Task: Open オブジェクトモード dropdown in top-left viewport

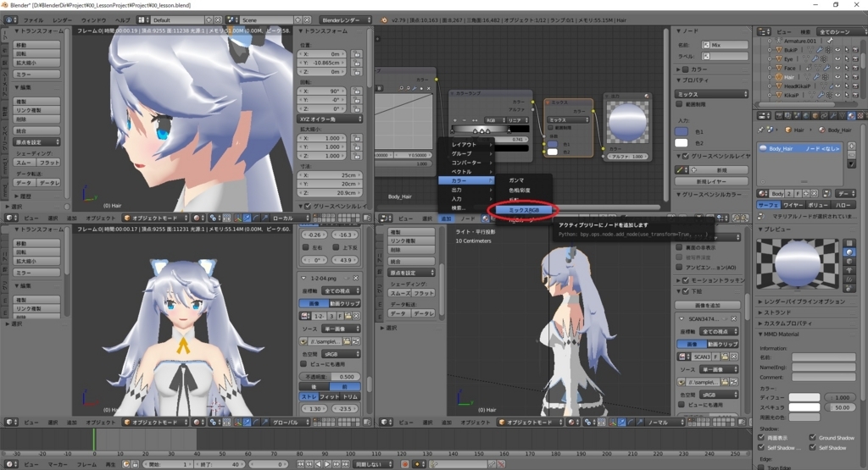Action: tap(155, 218)
